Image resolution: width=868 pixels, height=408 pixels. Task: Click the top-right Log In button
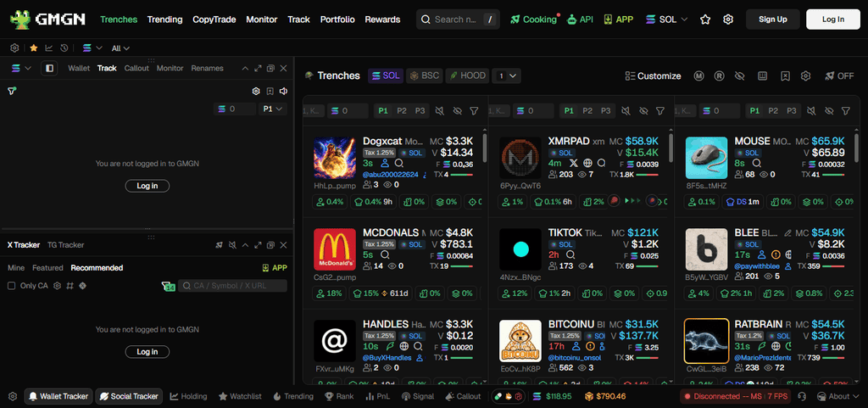click(833, 20)
